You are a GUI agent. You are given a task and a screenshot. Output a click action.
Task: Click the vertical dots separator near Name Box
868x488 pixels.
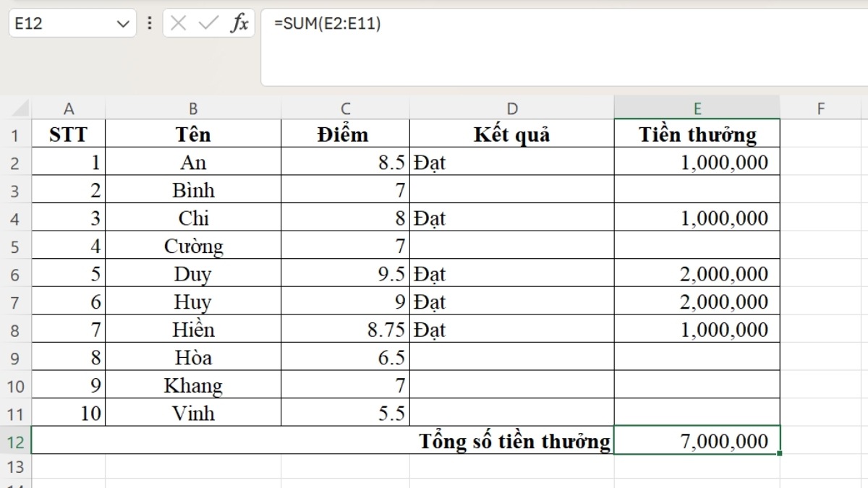pos(148,22)
